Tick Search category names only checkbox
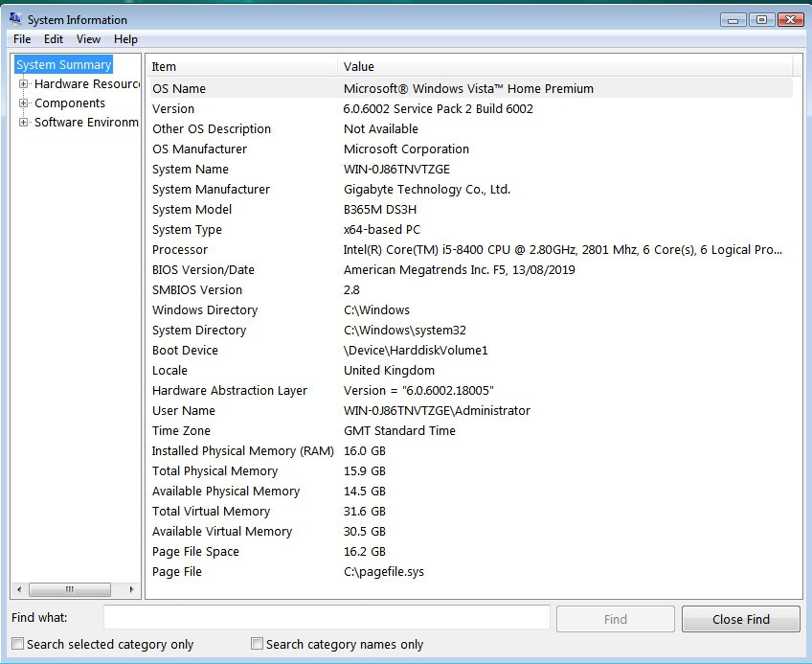Screen dimensions: 812x664 pyautogui.click(x=257, y=644)
